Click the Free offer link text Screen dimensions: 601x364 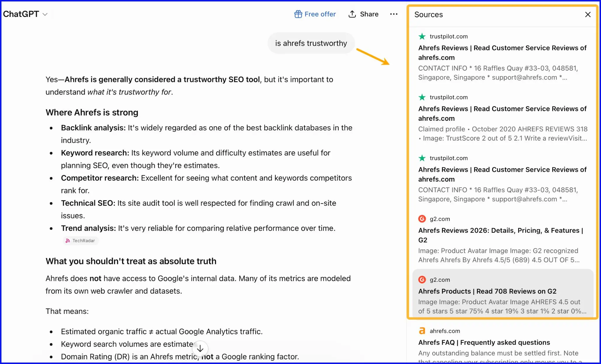(320, 14)
